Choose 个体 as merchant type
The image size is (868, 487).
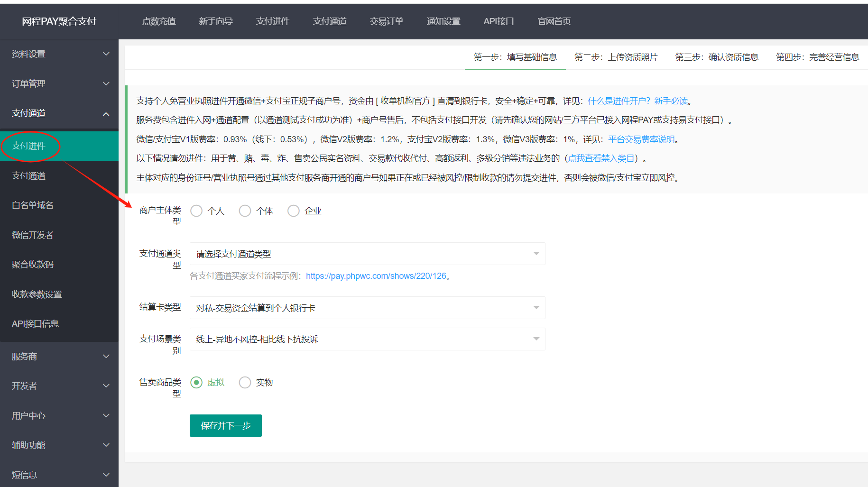245,211
